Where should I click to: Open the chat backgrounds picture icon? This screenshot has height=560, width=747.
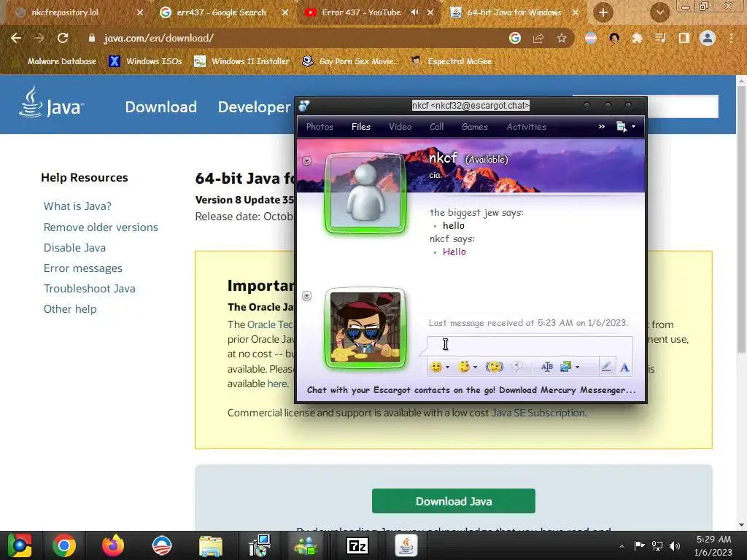(565, 366)
